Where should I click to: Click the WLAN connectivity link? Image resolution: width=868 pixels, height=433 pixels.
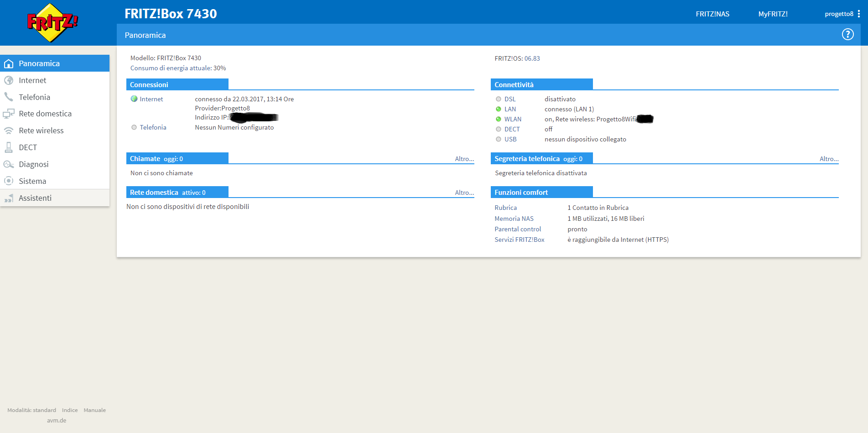coord(513,119)
